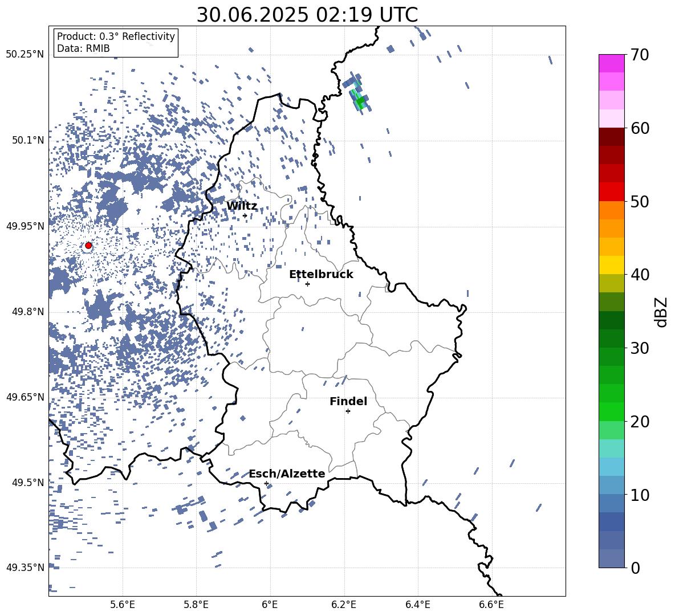675x616 pixels.
Task: Click the yellow 40 dBZ colorbar segment
Action: 611,265
